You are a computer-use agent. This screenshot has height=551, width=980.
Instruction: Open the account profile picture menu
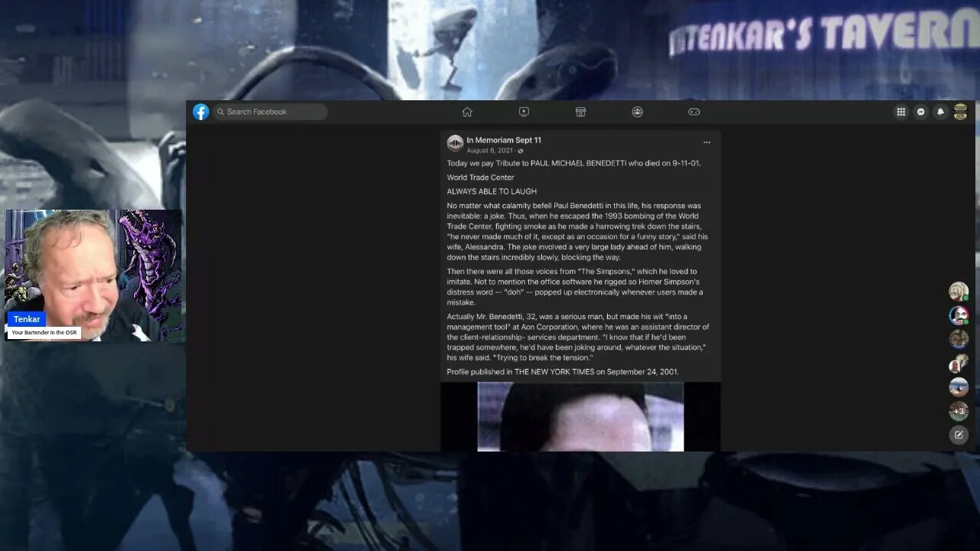coord(960,112)
